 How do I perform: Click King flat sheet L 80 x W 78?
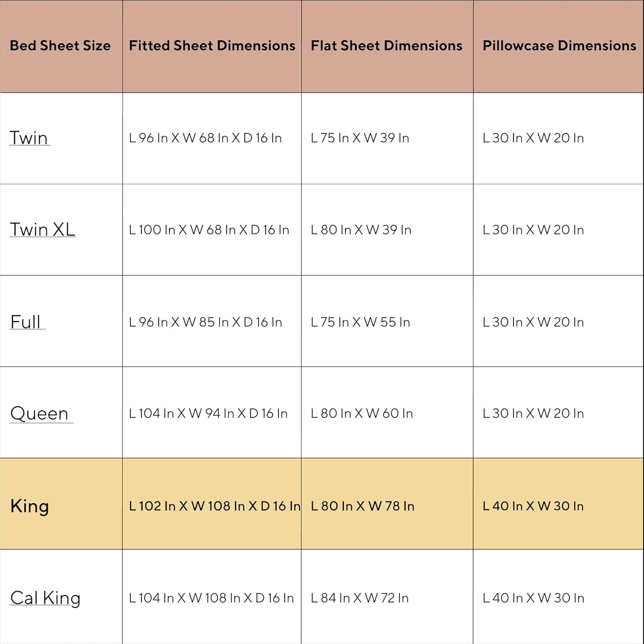tap(362, 506)
